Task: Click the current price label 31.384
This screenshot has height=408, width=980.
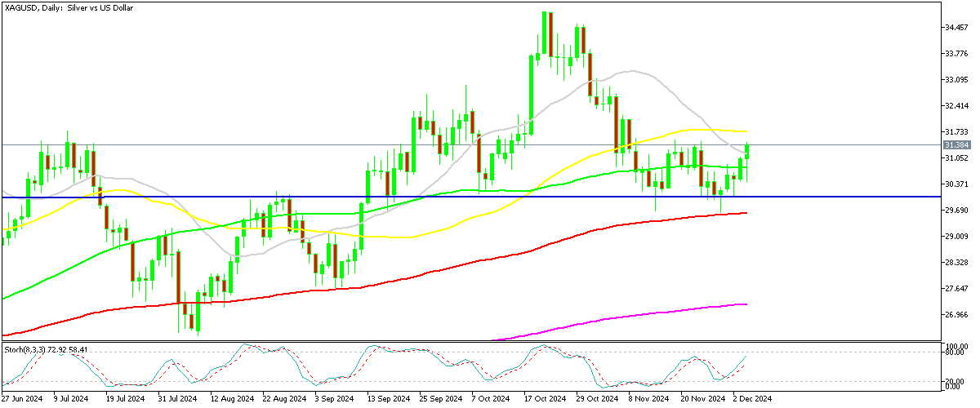Action: coord(956,144)
